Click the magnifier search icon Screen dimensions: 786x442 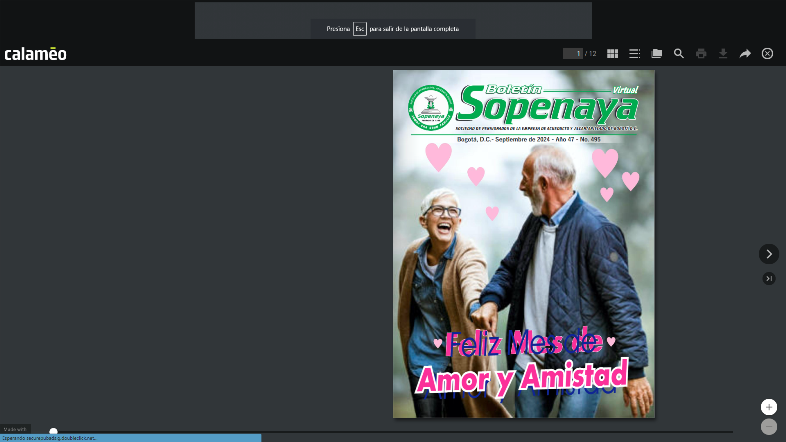(x=679, y=54)
